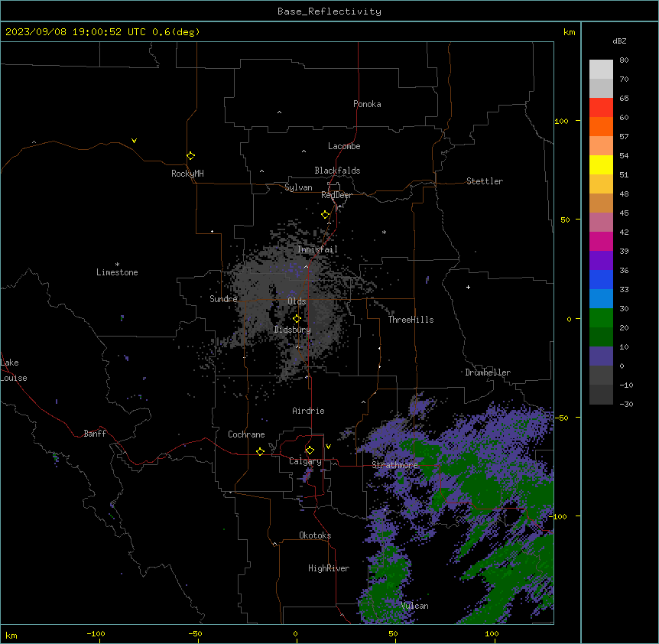Click the yellow radar site marker near Didsbury
Viewport: 659px width, 644px height.
click(297, 319)
